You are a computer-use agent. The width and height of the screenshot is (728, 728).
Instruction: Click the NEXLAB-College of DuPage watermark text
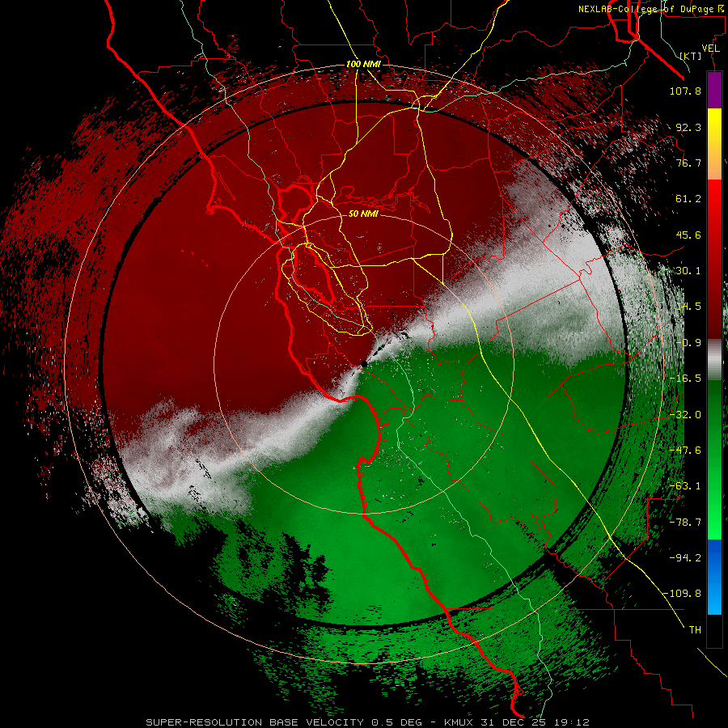[x=650, y=9]
